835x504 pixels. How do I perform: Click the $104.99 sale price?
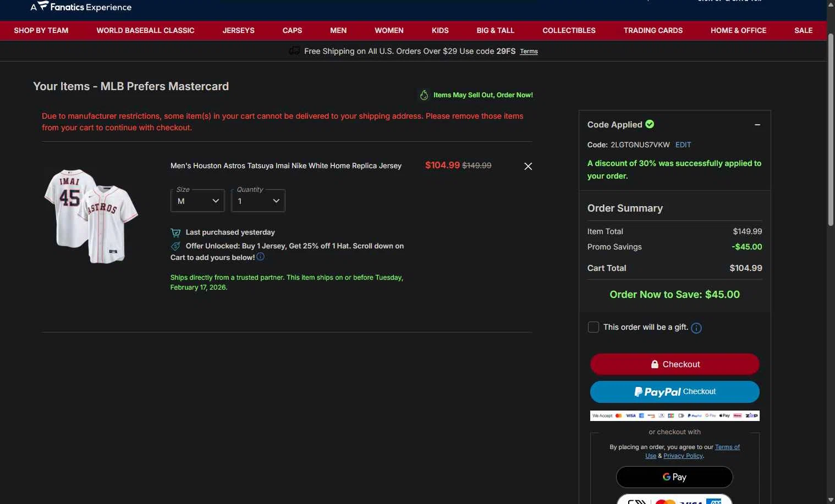pyautogui.click(x=442, y=165)
